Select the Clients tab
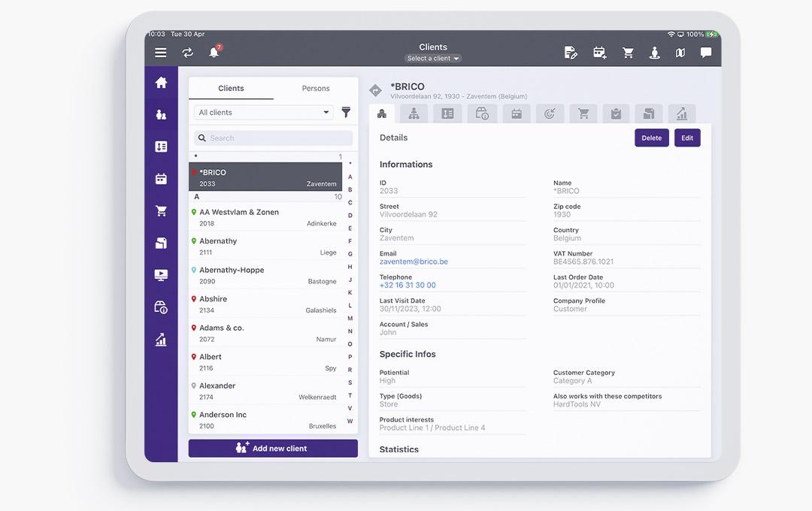 click(x=231, y=88)
